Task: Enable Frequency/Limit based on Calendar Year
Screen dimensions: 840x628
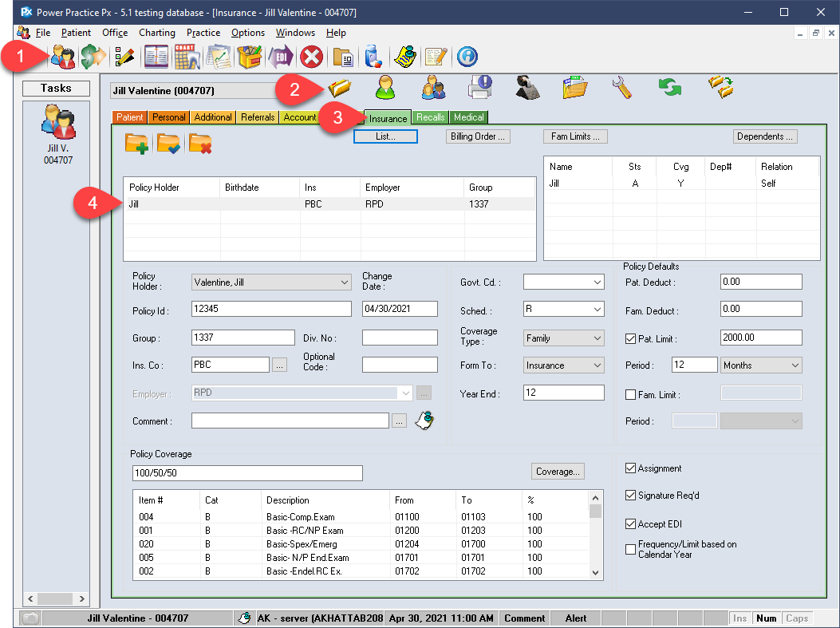Action: point(630,549)
